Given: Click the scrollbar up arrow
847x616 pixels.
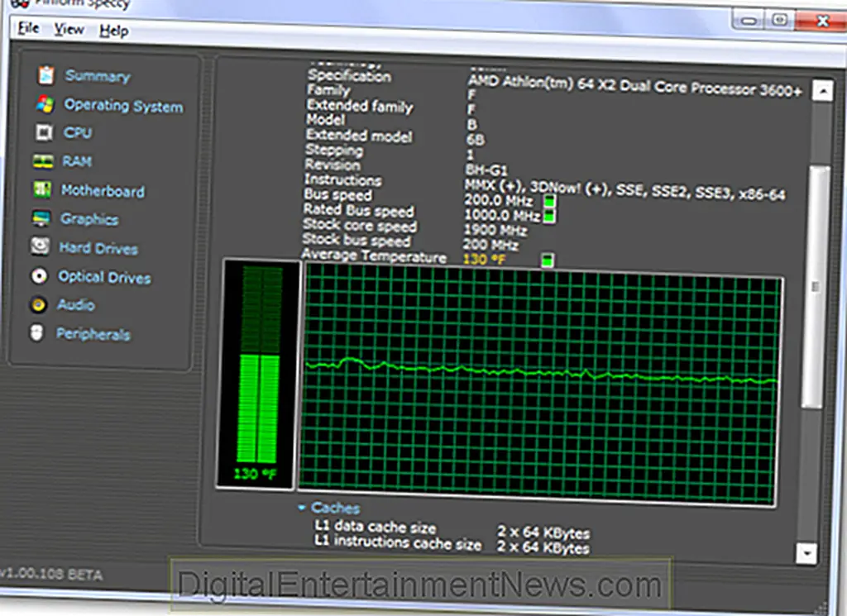Looking at the screenshot, I should click(822, 91).
